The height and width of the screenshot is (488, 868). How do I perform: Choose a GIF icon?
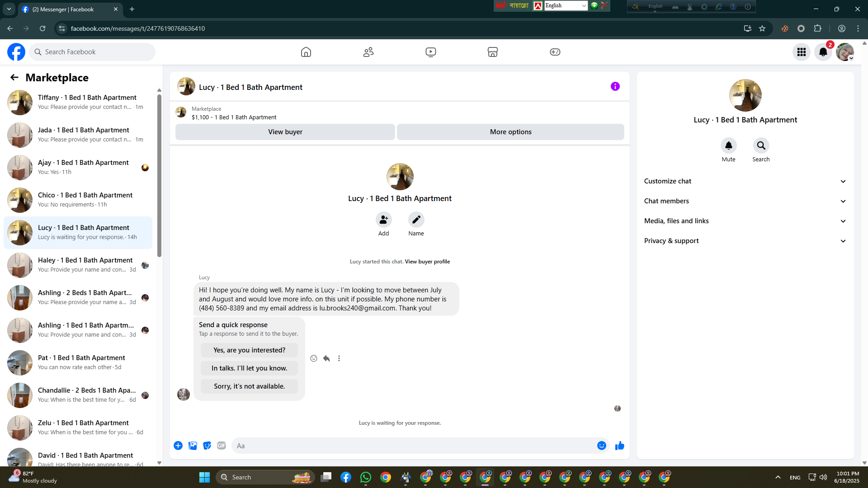coord(222,446)
